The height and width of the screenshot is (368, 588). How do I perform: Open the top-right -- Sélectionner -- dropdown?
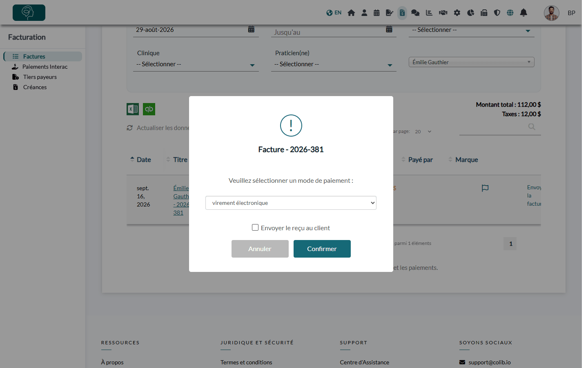coord(472,30)
